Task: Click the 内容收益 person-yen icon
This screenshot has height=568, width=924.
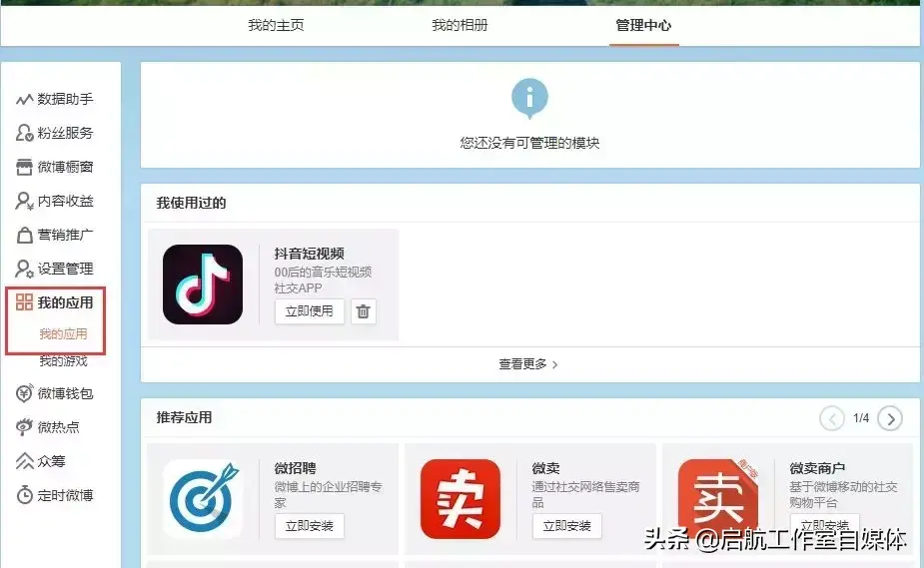Action: click(24, 202)
